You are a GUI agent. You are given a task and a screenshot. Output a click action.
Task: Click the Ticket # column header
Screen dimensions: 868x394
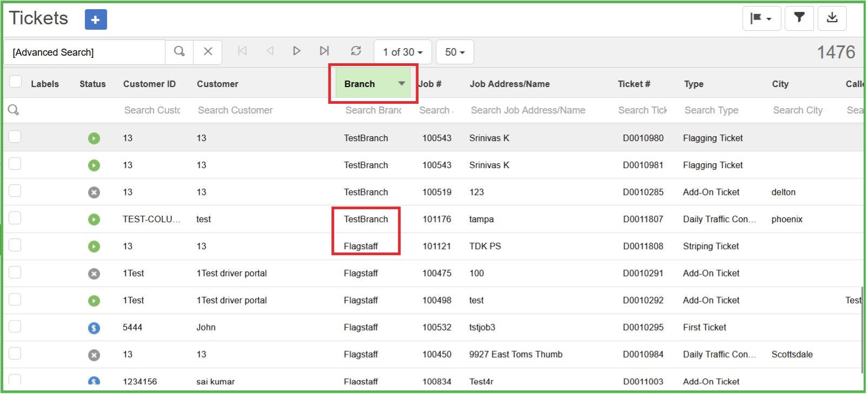(634, 84)
